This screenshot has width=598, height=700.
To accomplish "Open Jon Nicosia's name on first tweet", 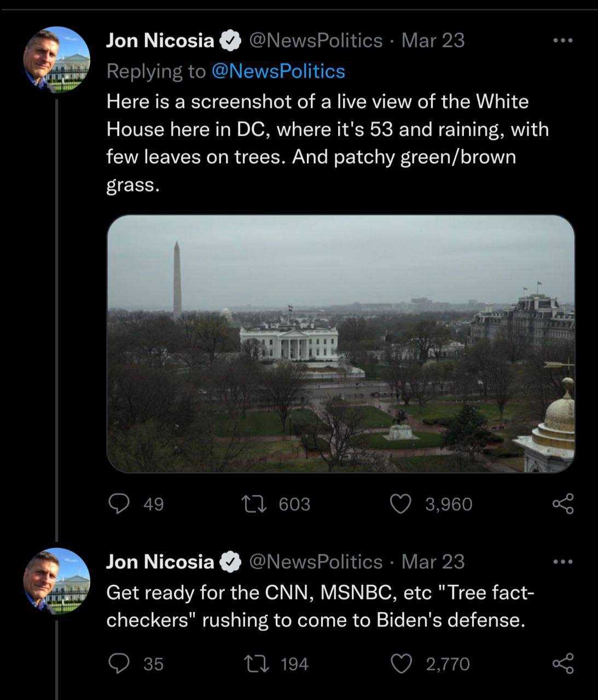I will (x=160, y=40).
